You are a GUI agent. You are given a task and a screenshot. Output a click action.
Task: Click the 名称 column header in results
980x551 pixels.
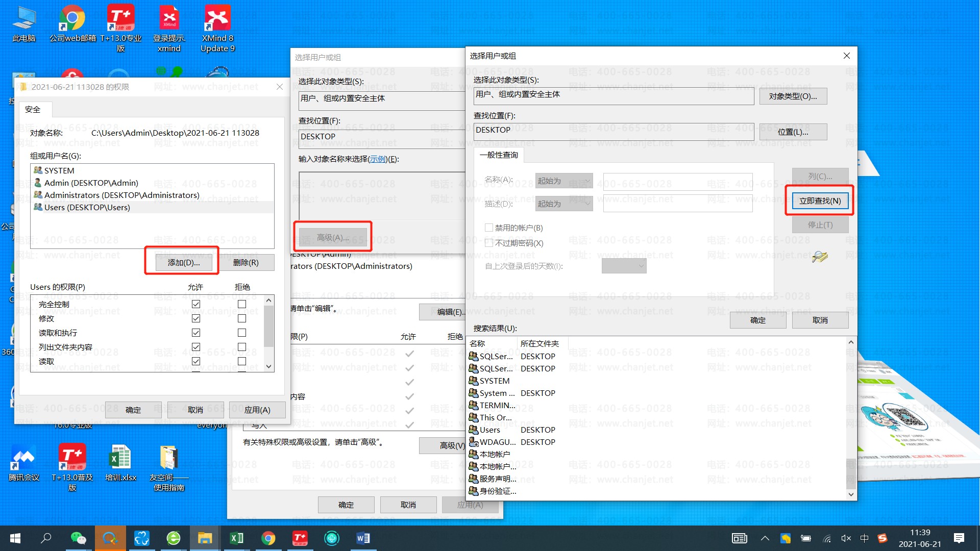pos(492,343)
